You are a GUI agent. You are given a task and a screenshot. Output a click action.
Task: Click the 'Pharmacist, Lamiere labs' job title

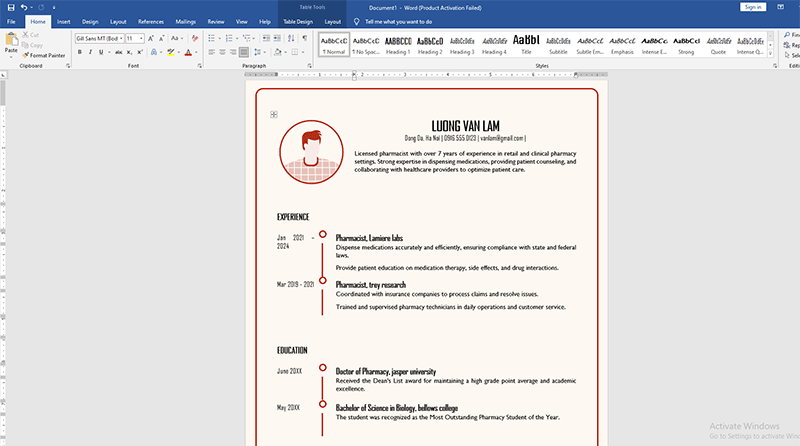(x=369, y=238)
